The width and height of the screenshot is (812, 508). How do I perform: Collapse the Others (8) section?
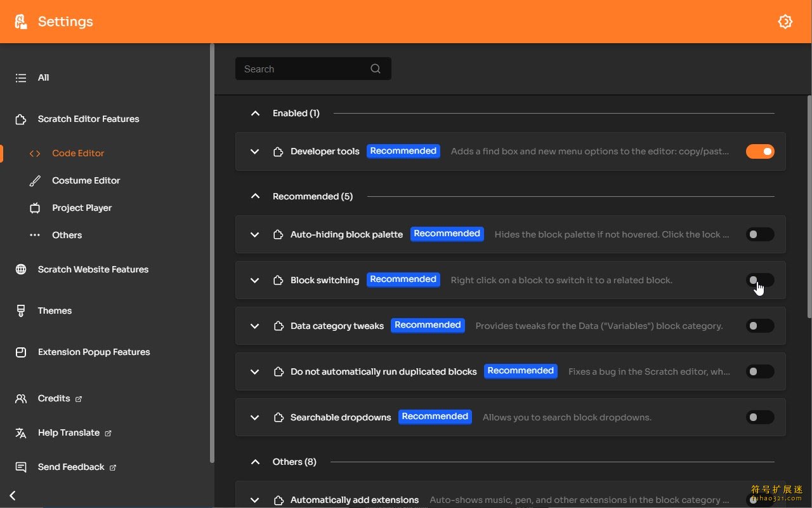pos(255,462)
